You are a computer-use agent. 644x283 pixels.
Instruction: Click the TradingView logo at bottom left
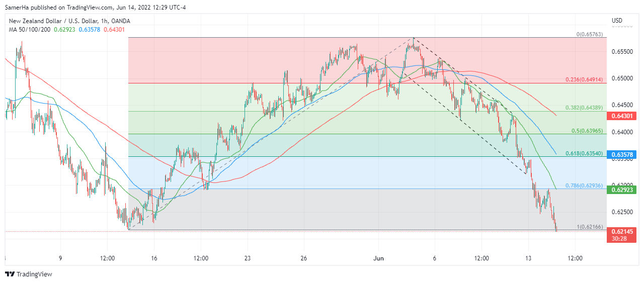pyautogui.click(x=29, y=274)
